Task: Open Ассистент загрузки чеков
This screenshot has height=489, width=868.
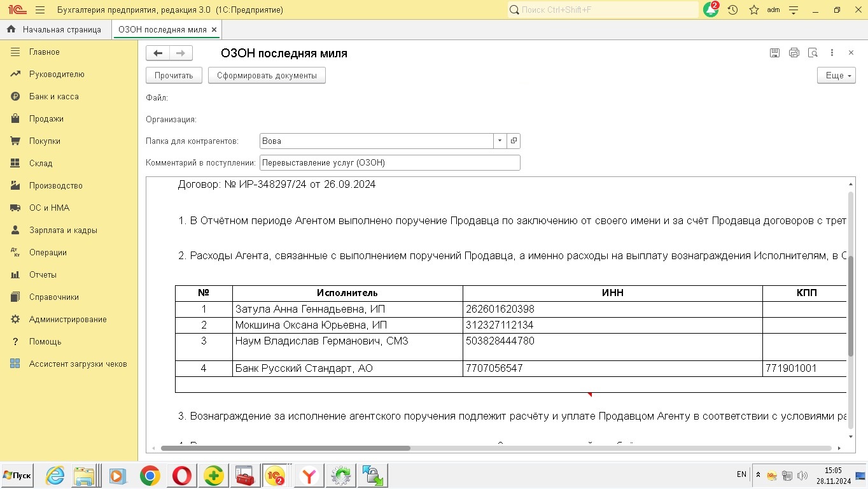Action: coord(69,364)
